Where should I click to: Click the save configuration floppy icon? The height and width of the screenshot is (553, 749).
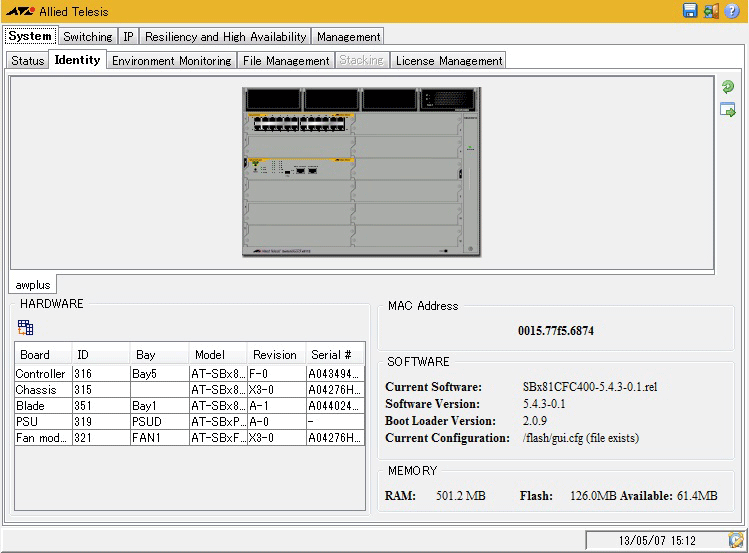pyautogui.click(x=690, y=11)
